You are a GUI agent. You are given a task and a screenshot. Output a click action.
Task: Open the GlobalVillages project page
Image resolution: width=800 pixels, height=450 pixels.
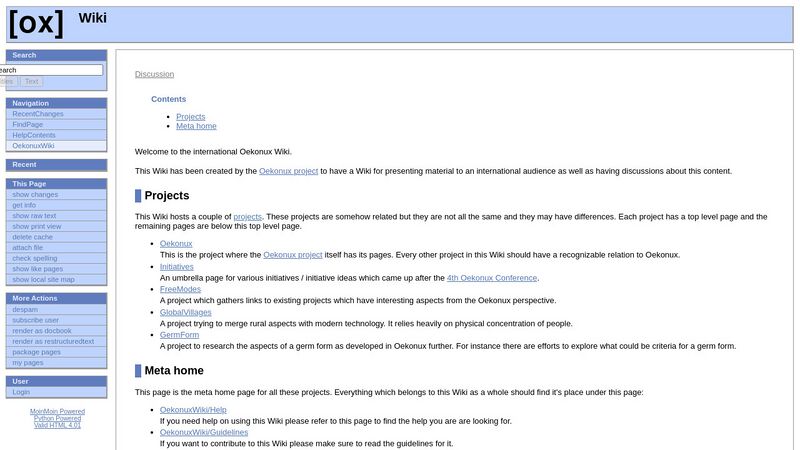coord(186,312)
